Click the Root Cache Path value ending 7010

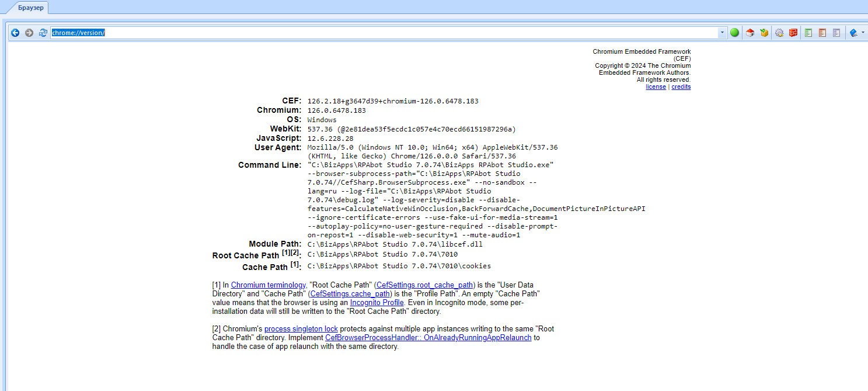(382, 254)
